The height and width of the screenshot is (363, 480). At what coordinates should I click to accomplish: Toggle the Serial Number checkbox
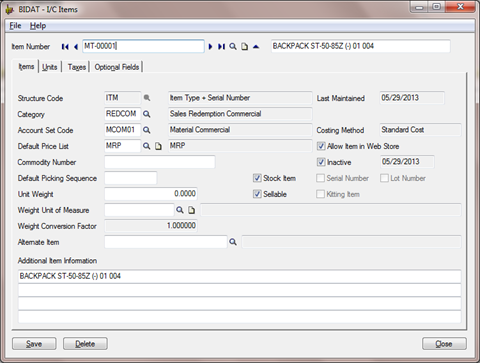click(x=320, y=178)
